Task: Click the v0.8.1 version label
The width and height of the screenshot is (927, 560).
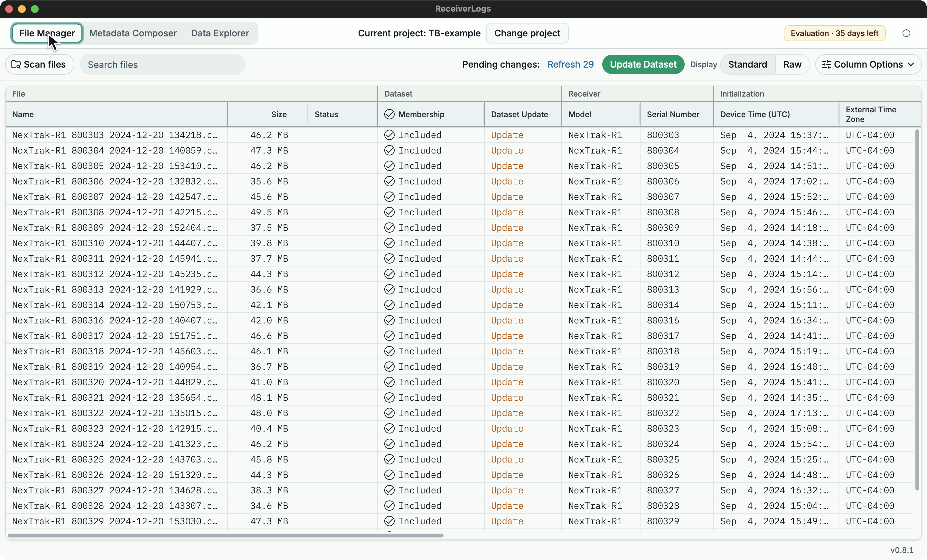Action: 902,550
